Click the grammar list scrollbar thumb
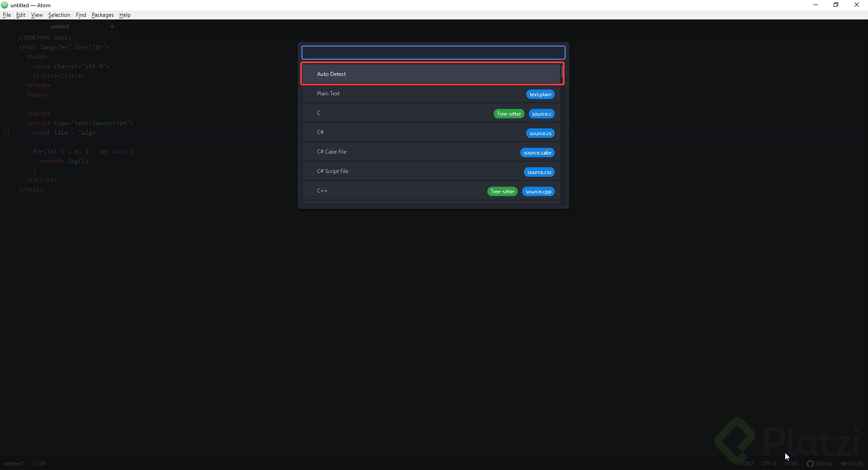This screenshot has width=868, height=470. [x=562, y=71]
